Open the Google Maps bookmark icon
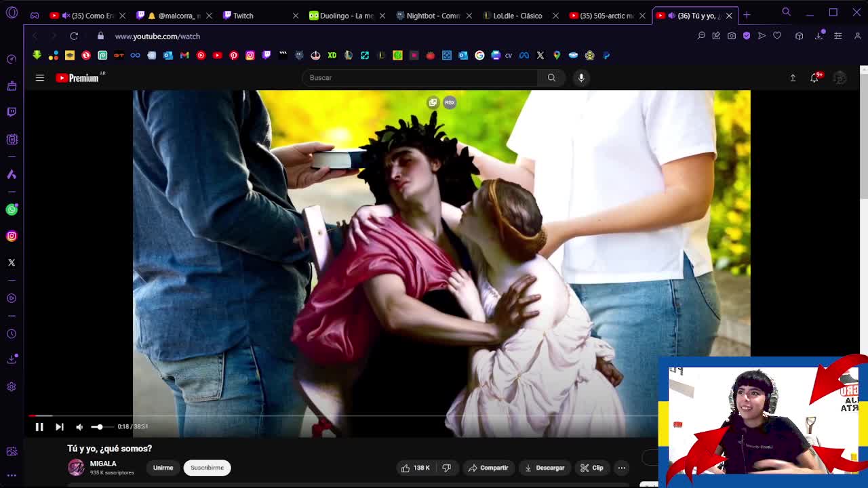The image size is (868, 488). pos(557,56)
